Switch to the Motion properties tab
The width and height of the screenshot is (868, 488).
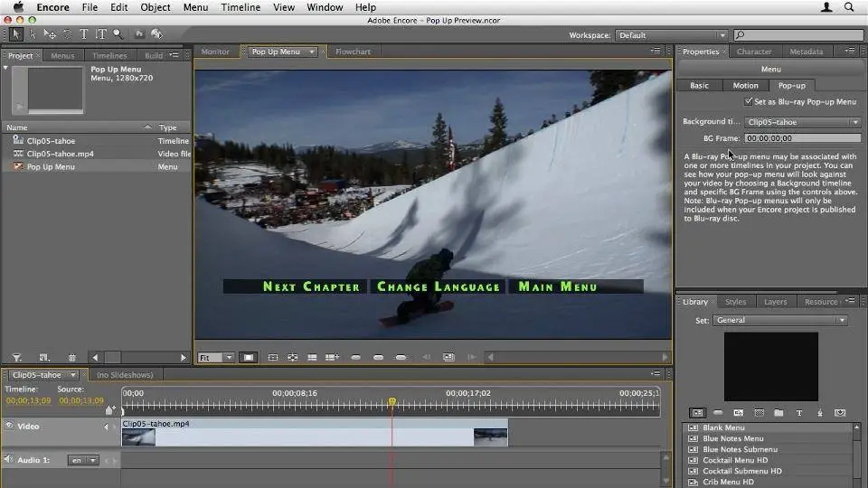click(x=745, y=85)
